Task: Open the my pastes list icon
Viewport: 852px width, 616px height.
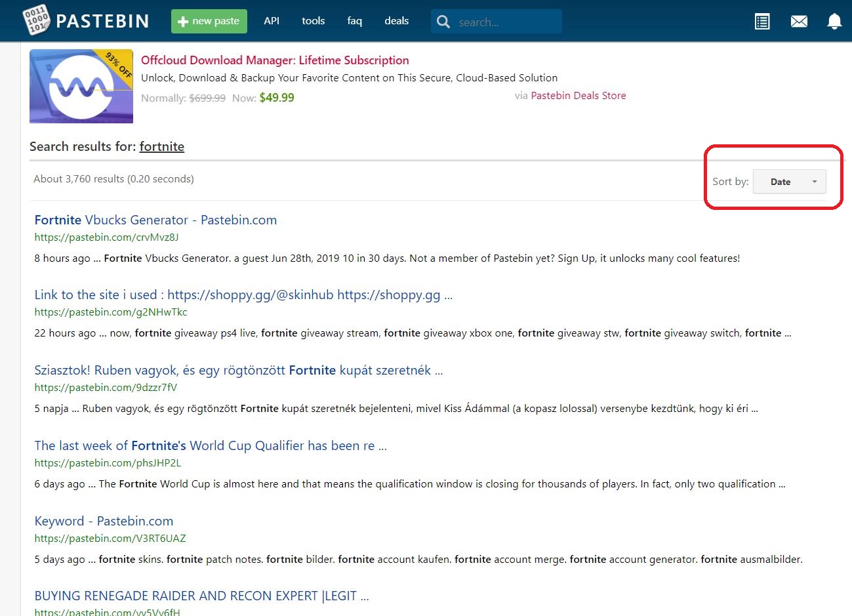Action: point(762,22)
